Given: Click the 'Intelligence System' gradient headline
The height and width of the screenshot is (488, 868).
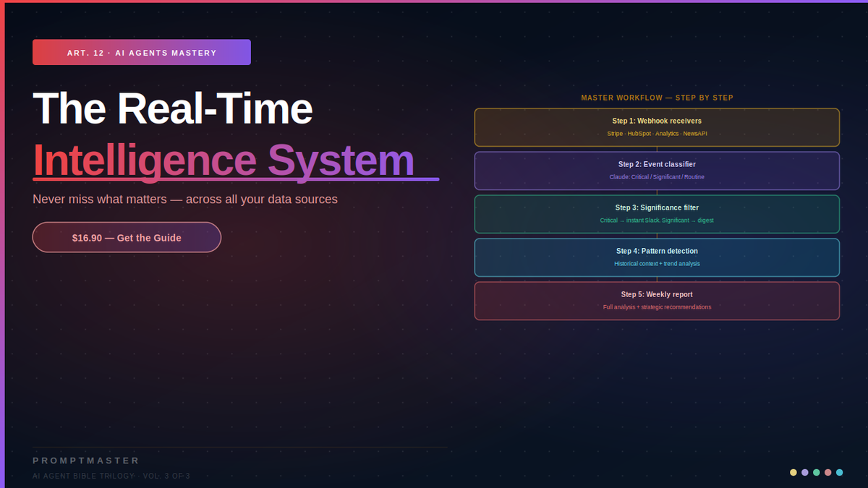Looking at the screenshot, I should point(224,160).
